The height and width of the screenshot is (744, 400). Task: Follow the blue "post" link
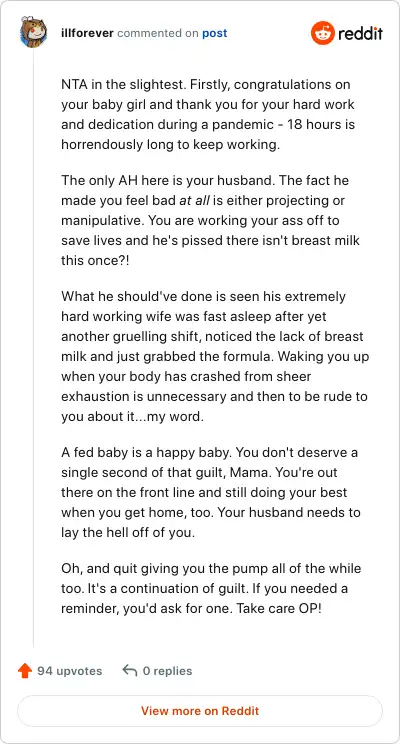tap(214, 34)
